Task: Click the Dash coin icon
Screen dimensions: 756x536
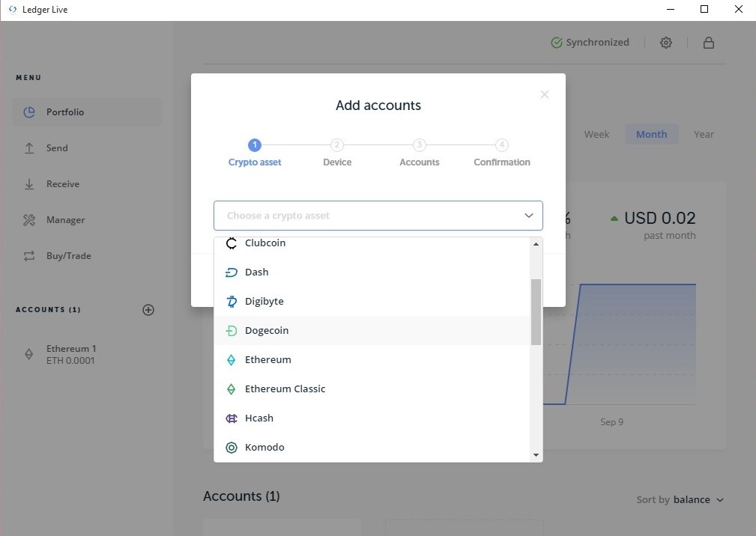Action: pos(232,272)
